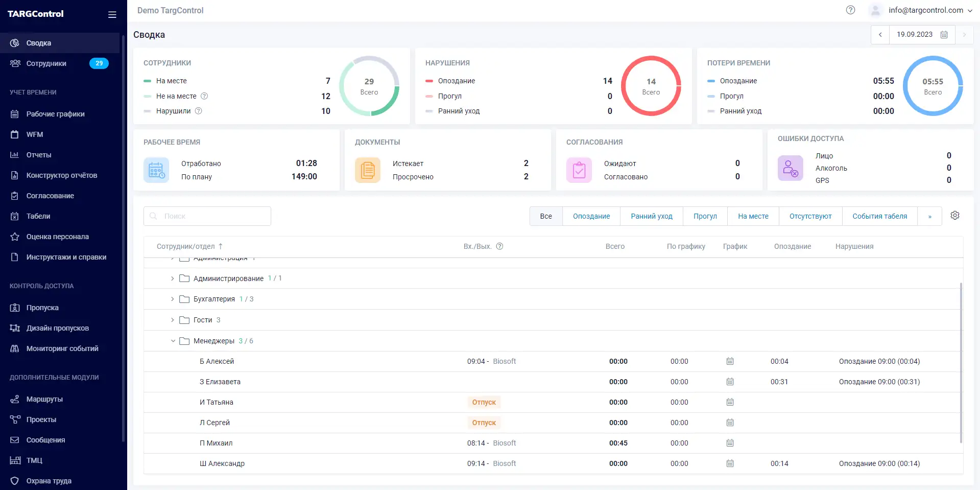Click the info icon next to Нарушили

point(199,111)
